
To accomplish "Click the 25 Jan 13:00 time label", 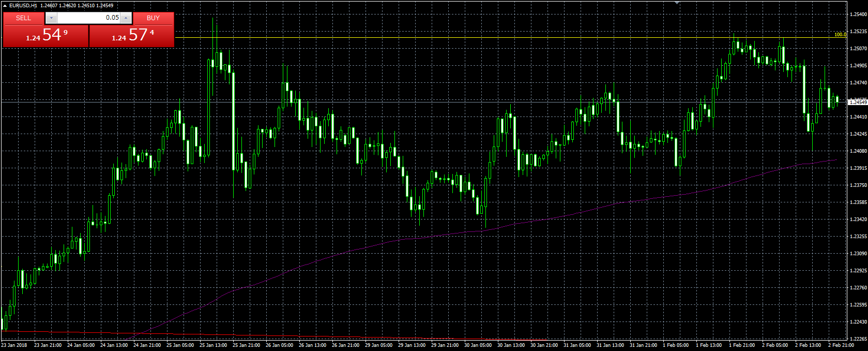I will [213, 345].
